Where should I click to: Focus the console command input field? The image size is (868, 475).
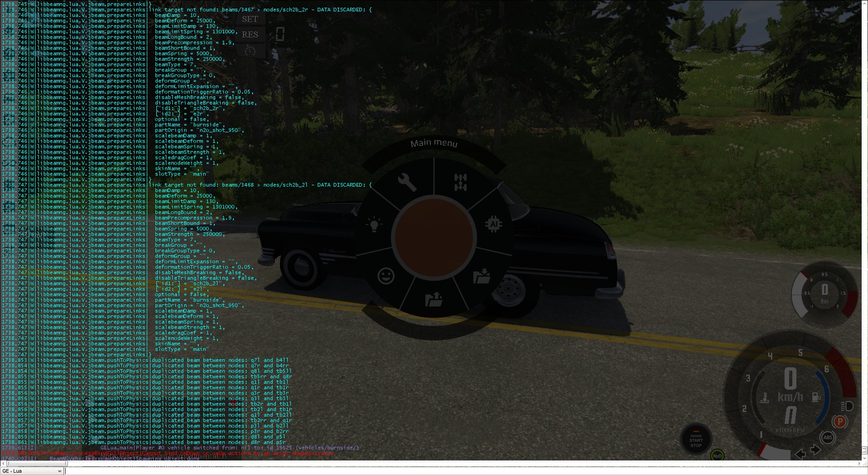point(465,471)
